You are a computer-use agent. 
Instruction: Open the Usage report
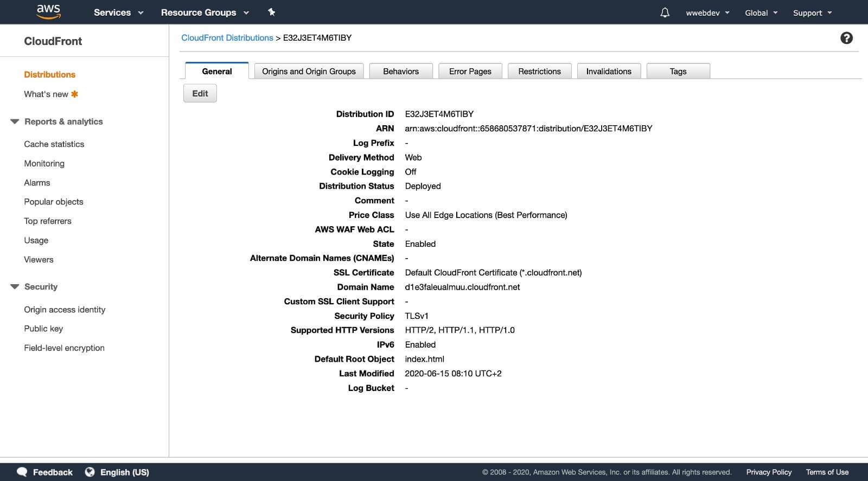click(x=36, y=240)
